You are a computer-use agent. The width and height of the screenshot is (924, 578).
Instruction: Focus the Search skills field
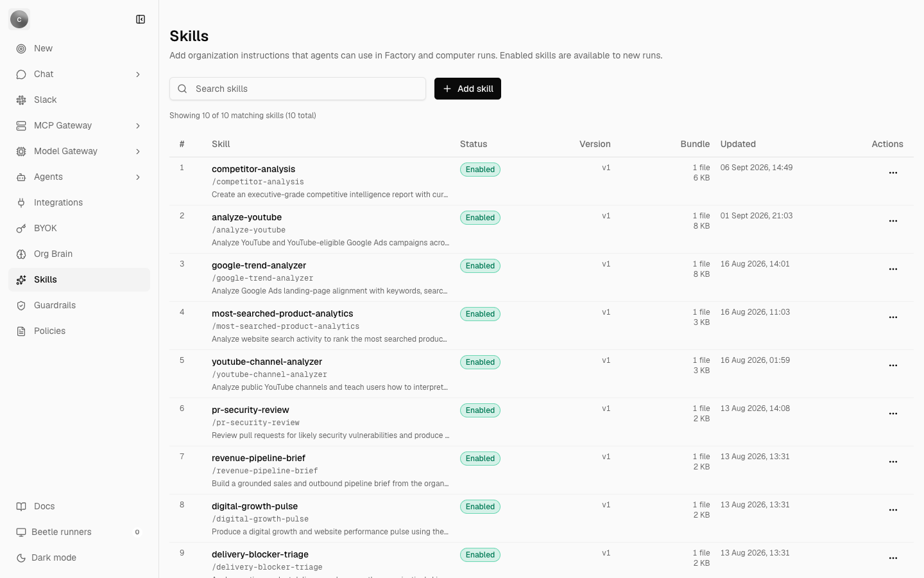(x=298, y=89)
